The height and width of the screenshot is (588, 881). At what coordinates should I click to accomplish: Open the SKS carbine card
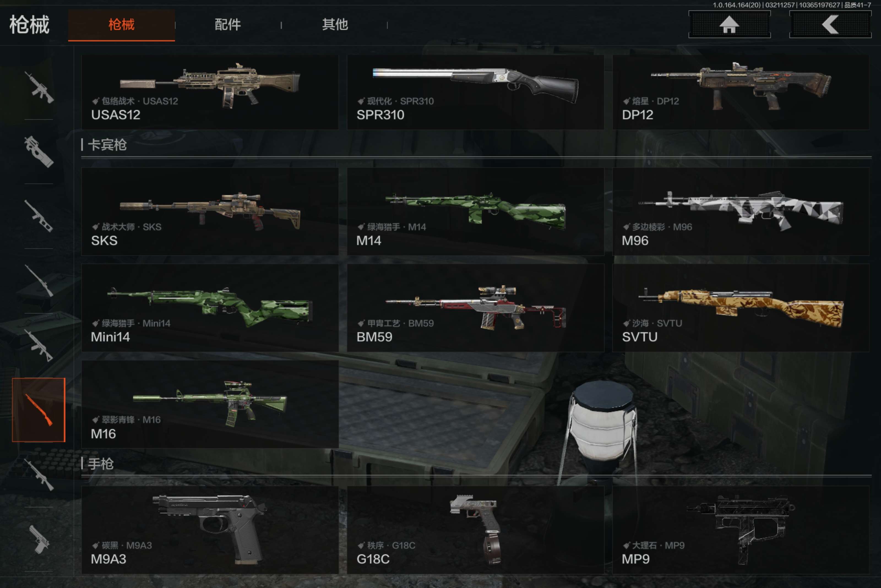pos(210,211)
